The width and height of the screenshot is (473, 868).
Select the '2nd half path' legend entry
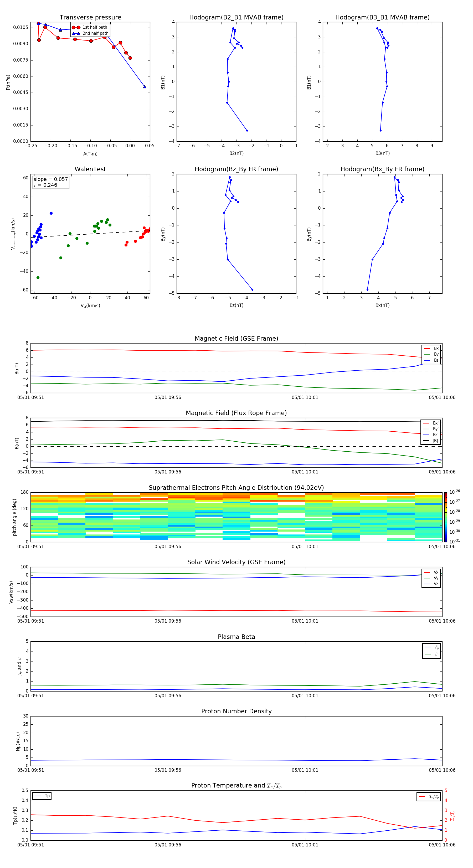(x=90, y=33)
